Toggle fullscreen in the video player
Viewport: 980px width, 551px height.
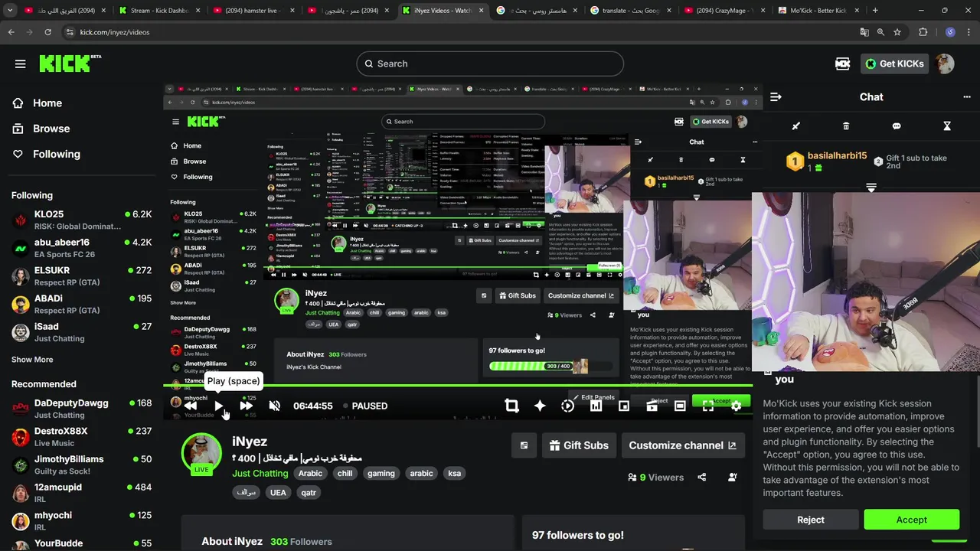coord(708,406)
